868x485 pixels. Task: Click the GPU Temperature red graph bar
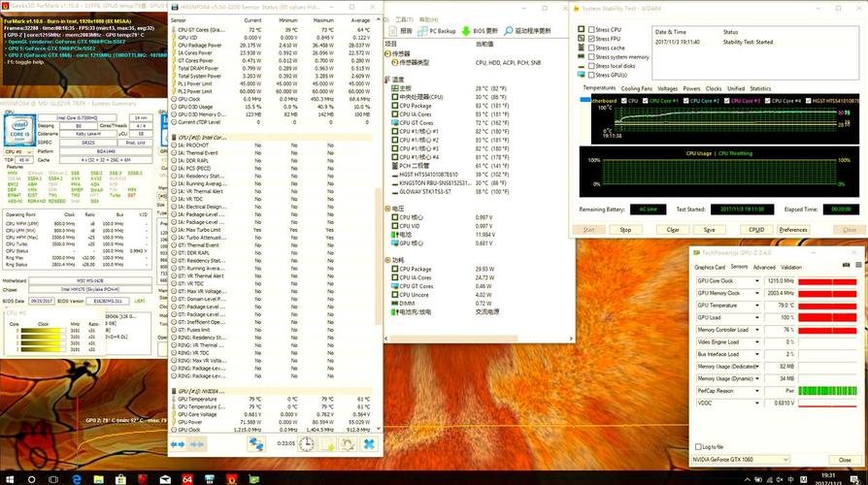click(827, 306)
